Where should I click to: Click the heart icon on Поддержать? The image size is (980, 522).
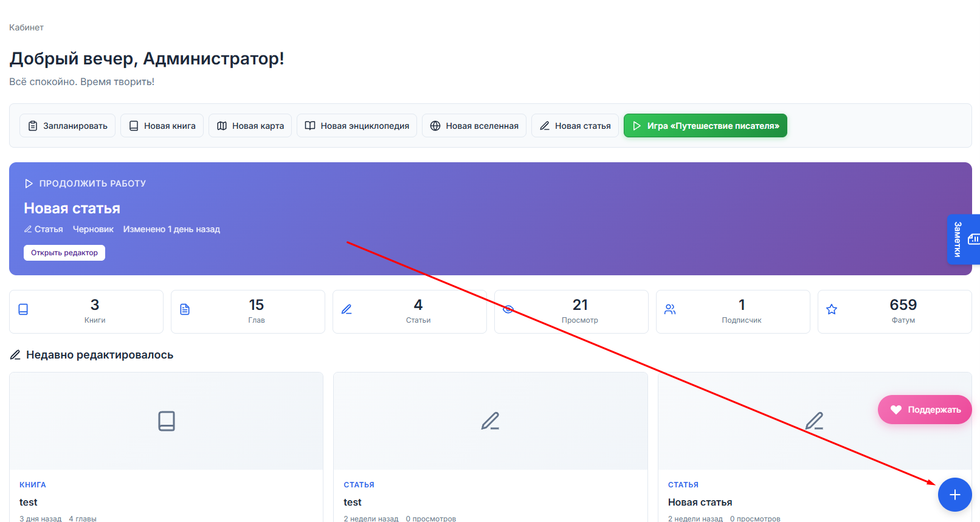(896, 410)
